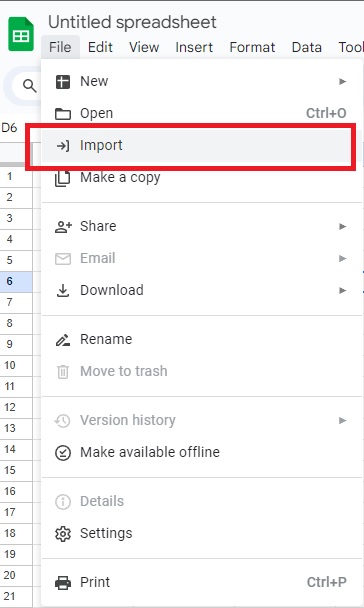Click the copy icon beside Make a copy

(63, 178)
